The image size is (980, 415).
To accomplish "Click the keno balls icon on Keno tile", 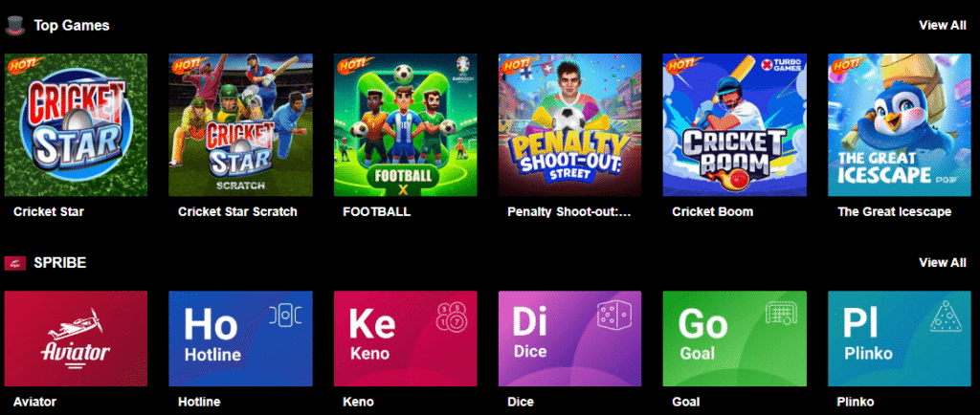I will (x=452, y=317).
